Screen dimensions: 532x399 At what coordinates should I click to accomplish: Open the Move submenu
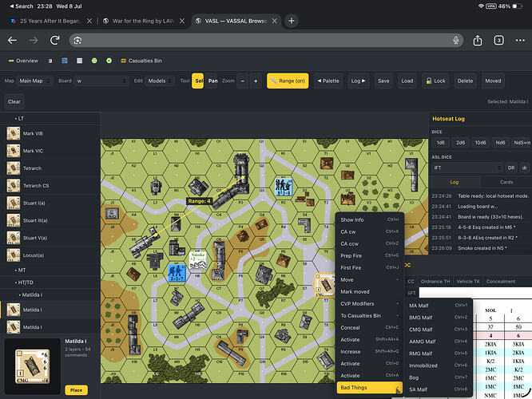[x=370, y=279]
